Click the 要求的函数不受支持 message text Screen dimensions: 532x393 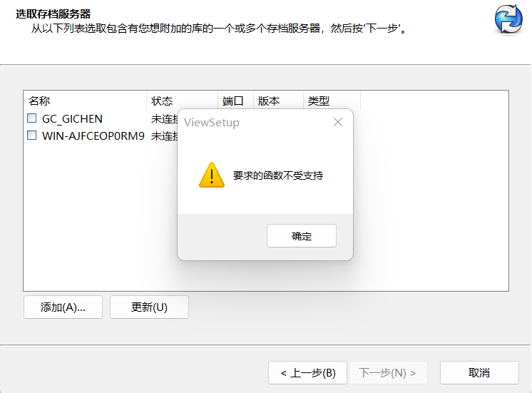[278, 175]
